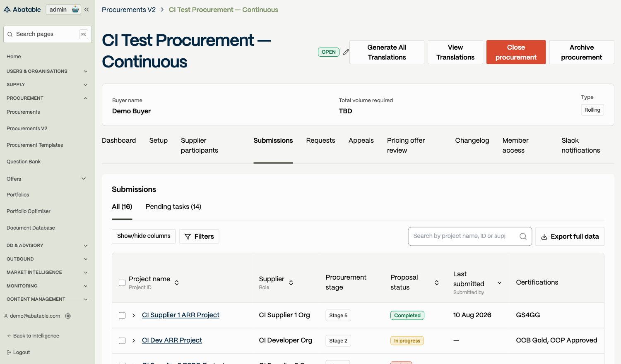Open Procurement Templates in sidebar
Viewport: 621px width, 364px height.
(x=35, y=145)
